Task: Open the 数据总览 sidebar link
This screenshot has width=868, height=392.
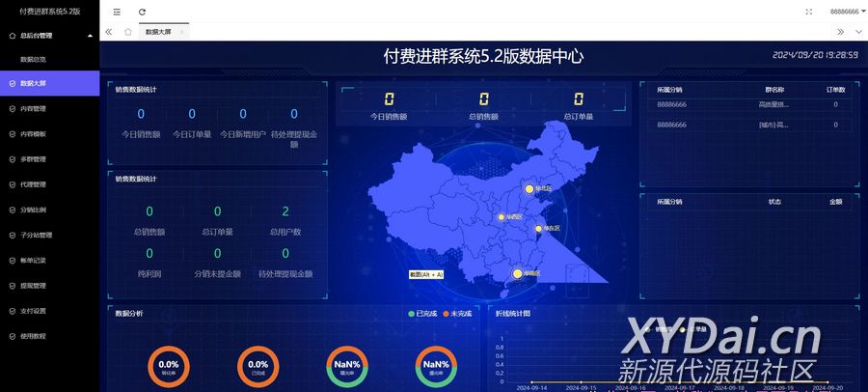Action: (x=34, y=59)
